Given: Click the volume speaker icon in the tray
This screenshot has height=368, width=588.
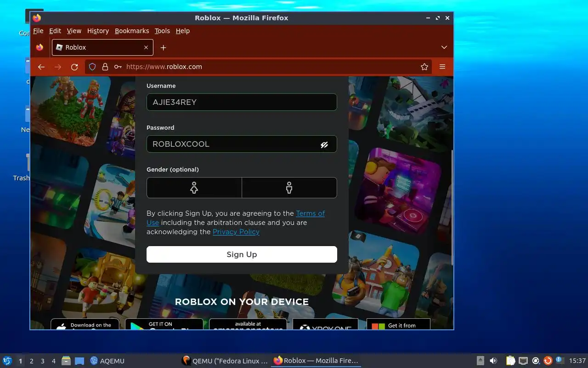Looking at the screenshot, I should click(x=493, y=361).
